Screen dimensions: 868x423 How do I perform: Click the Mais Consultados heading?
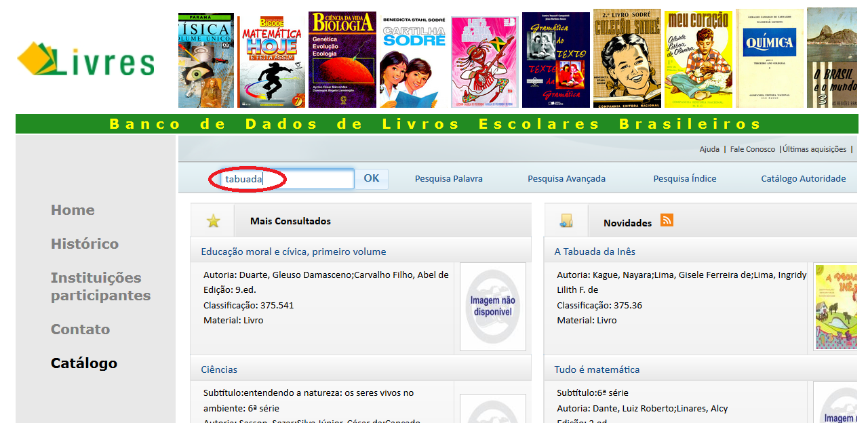(x=290, y=221)
